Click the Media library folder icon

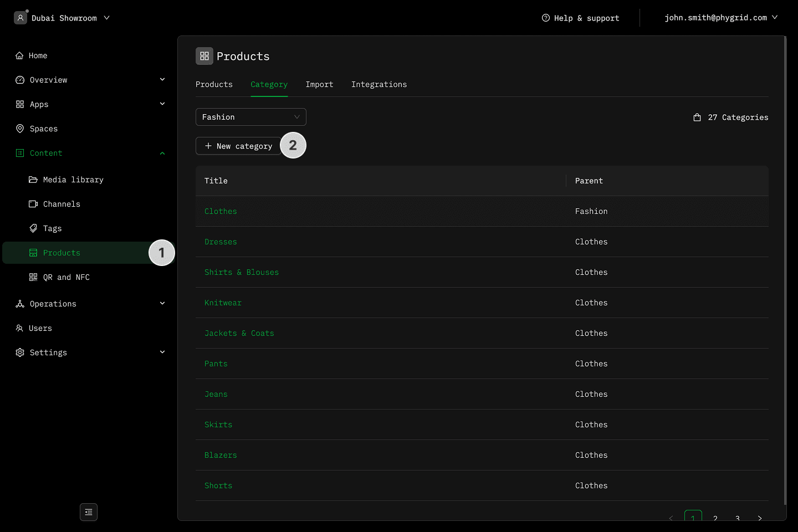click(x=33, y=180)
